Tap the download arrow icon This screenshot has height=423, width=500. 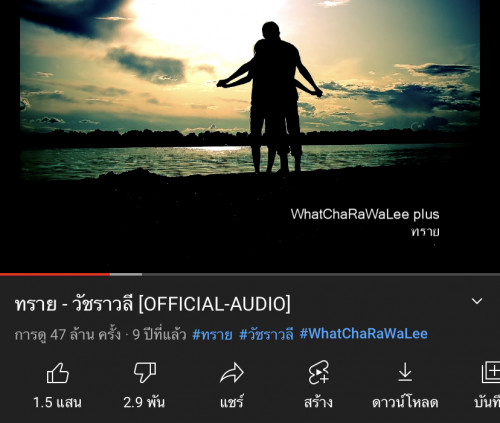405,372
